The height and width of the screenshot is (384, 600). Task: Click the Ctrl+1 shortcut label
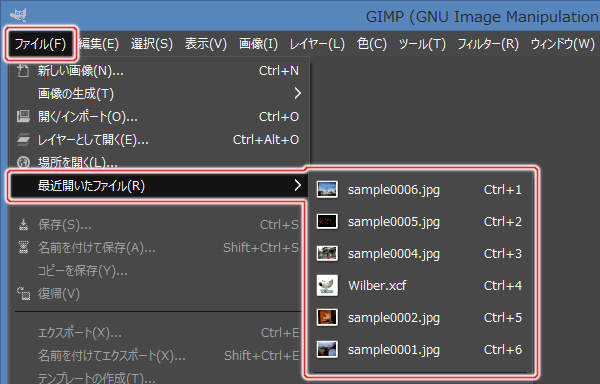point(502,190)
